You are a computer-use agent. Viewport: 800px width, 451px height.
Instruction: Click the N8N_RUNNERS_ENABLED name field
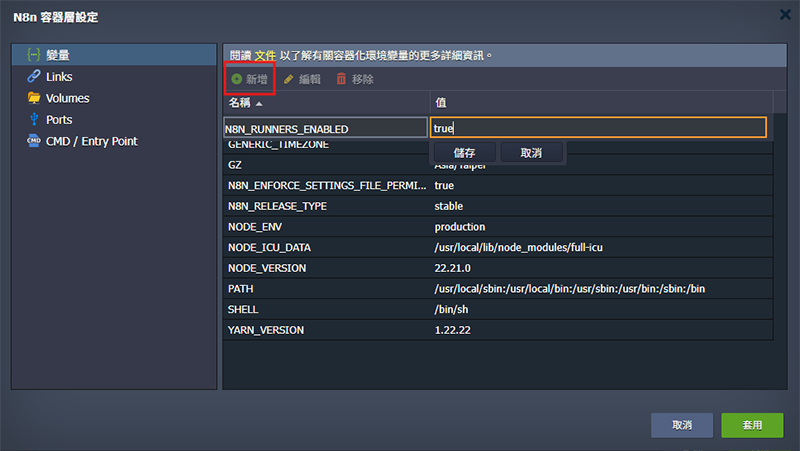[x=325, y=129]
